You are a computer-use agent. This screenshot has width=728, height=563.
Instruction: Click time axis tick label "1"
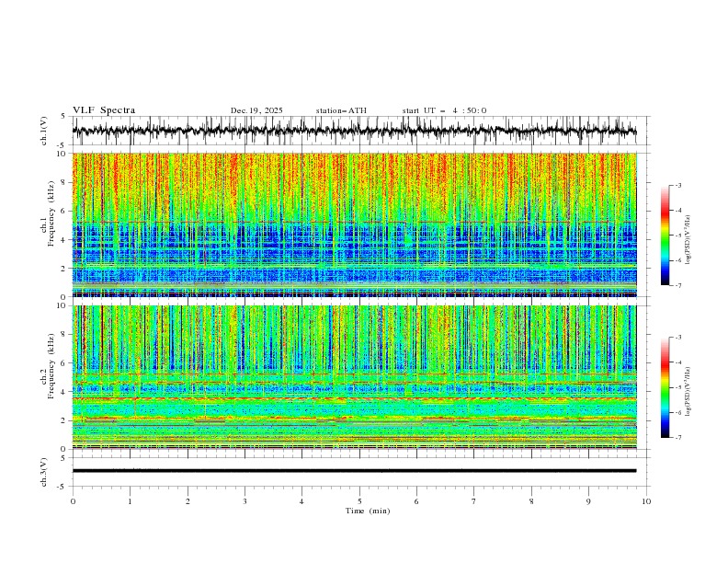coord(130,501)
